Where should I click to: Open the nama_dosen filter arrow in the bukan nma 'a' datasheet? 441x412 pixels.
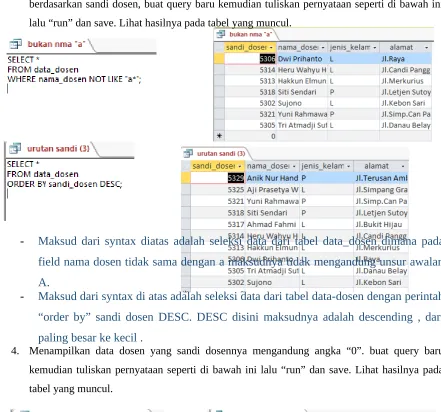tap(323, 48)
